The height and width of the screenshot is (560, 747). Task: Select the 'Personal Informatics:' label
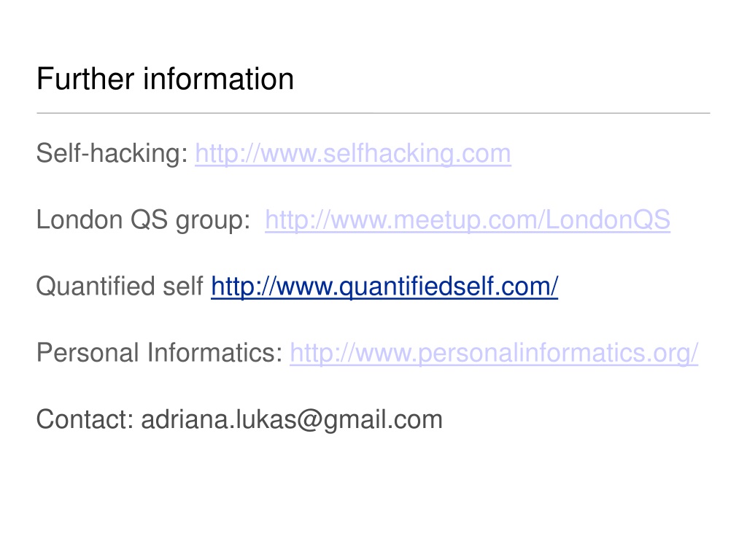pos(160,353)
